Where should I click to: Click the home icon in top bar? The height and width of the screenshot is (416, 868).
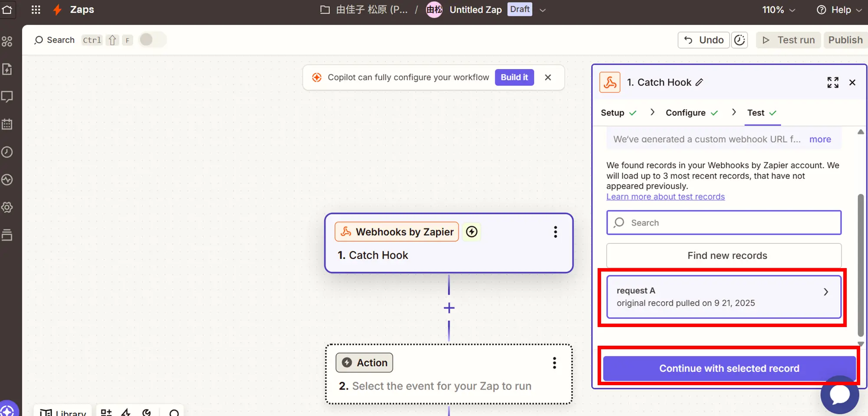pyautogui.click(x=7, y=10)
